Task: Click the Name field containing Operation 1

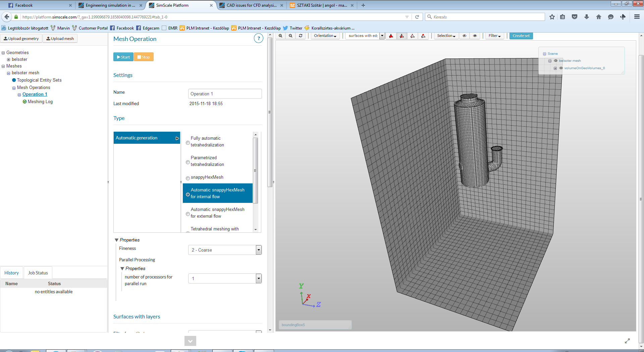Action: 225,94
